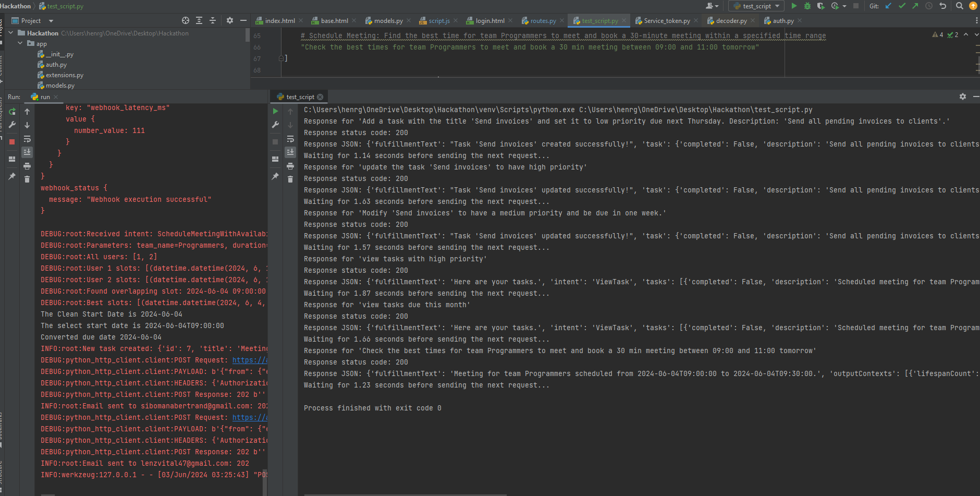Click the Select Opened File target icon
The image size is (980, 496).
coord(186,20)
